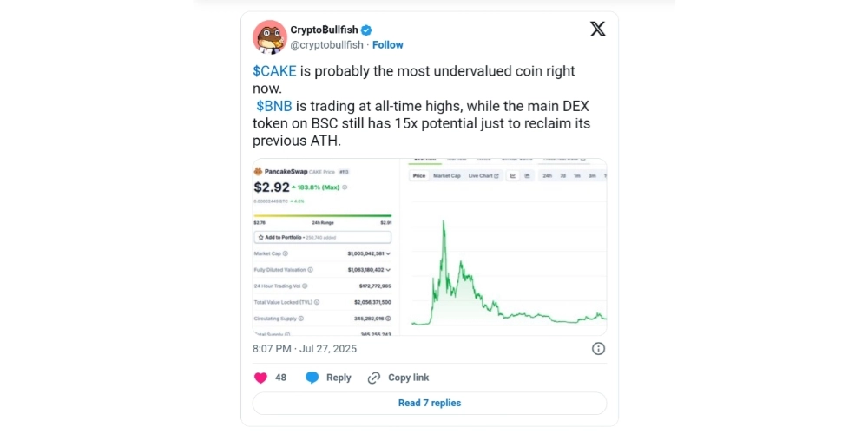Click the X logo icon
This screenshot has width=868, height=434.
pos(598,29)
